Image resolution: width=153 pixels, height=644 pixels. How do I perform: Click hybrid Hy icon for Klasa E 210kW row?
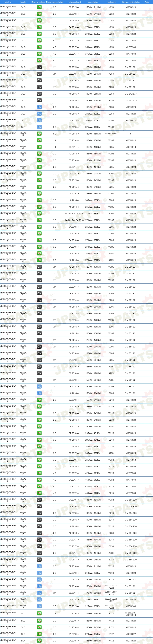39,573
